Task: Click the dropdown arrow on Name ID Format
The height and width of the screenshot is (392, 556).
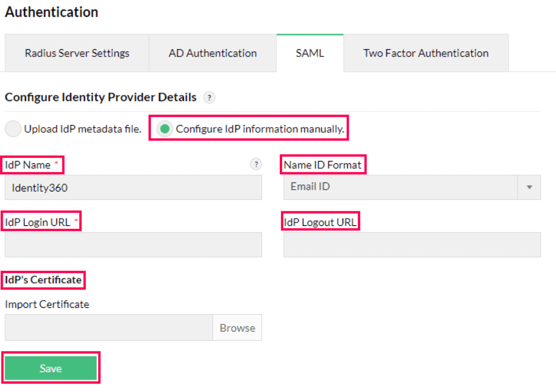Action: tap(530, 187)
